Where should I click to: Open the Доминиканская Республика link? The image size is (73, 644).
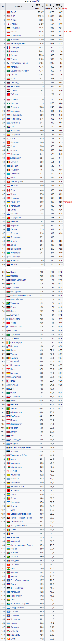point(22,295)
